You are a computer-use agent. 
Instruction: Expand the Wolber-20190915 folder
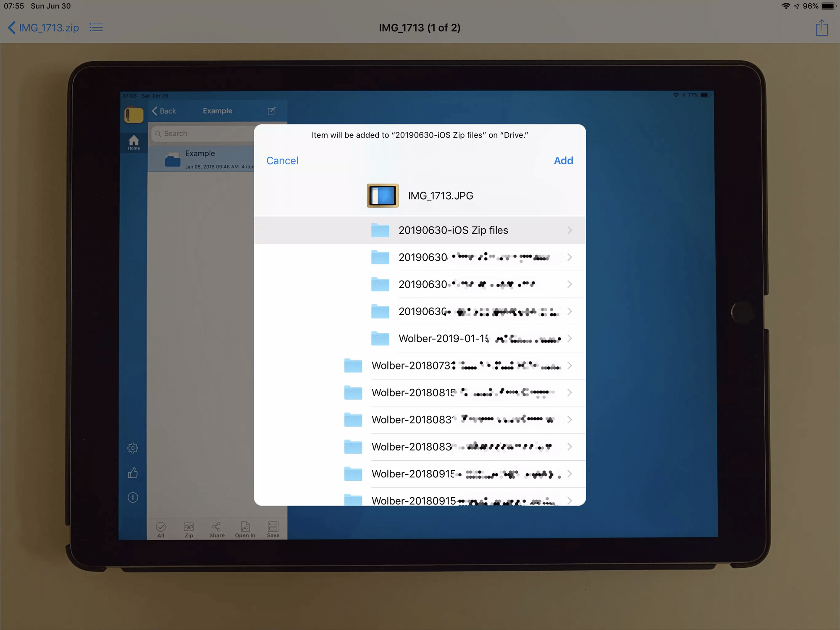pos(568,473)
